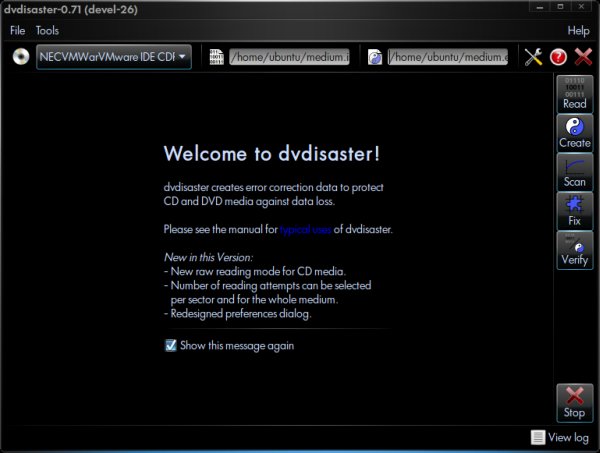600x453 pixels.
Task: Click the Redesigned preferences dialog line
Action: (x=238, y=314)
